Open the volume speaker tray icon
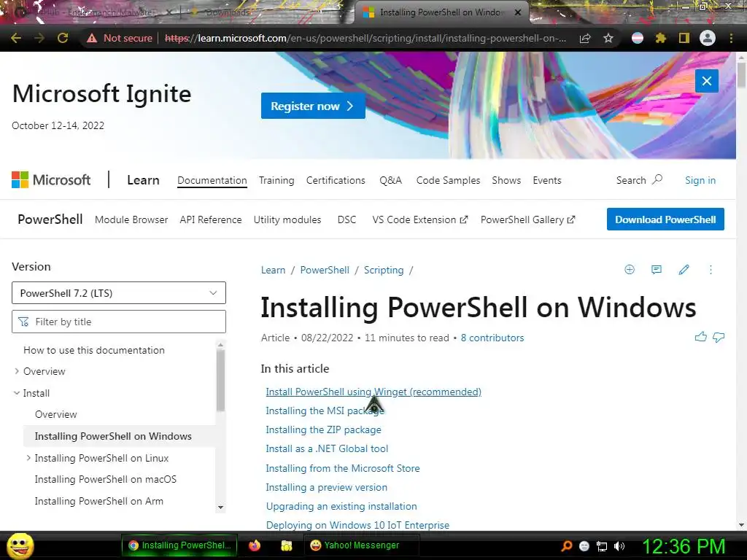The image size is (747, 560). [619, 546]
